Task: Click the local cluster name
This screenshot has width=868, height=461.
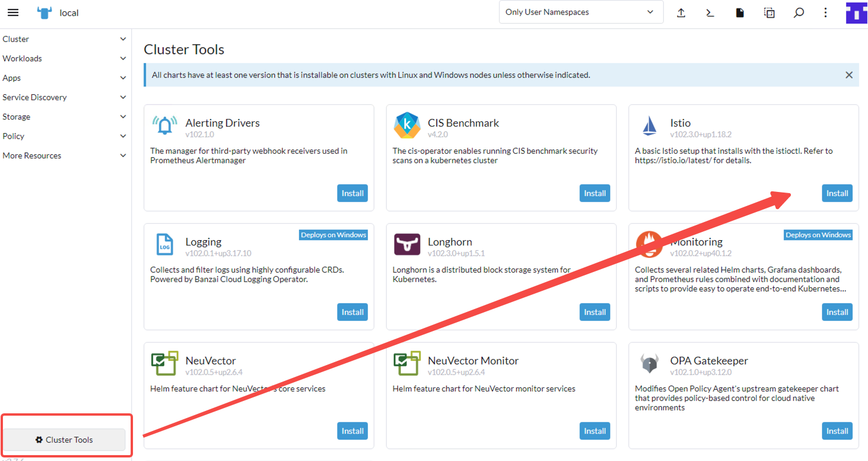Action: click(69, 13)
